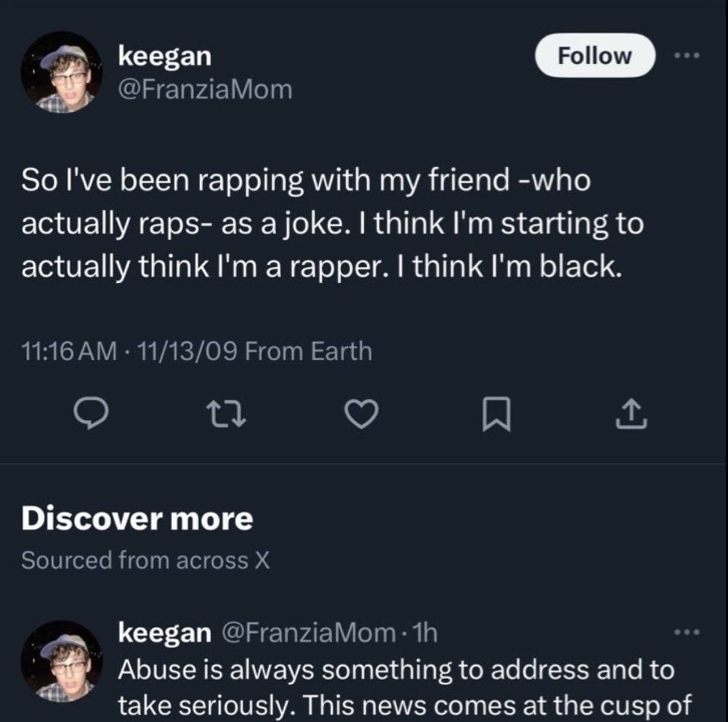
Task: Open the three-dot menu on the Discover tweet
Action: pyautogui.click(x=687, y=633)
